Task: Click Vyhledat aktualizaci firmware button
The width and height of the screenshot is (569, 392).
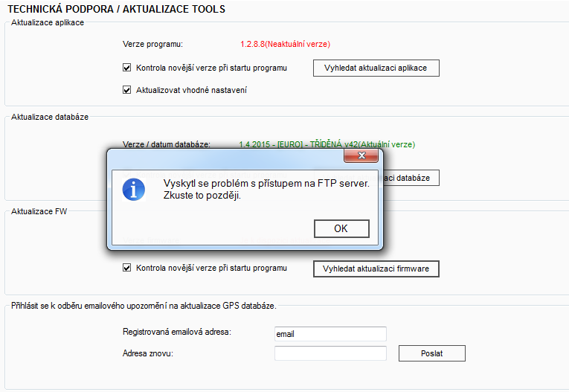Action: click(x=376, y=269)
